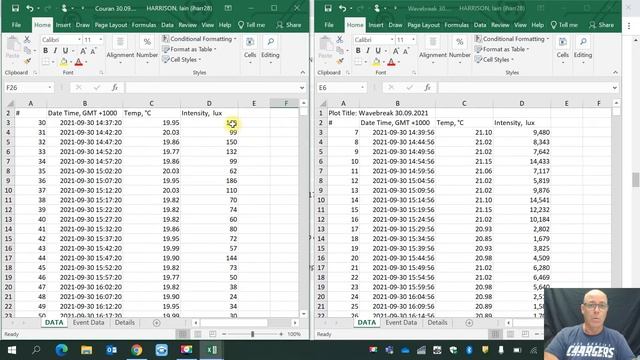Open font size dropdown in left window
640x360 pixels.
101,40
